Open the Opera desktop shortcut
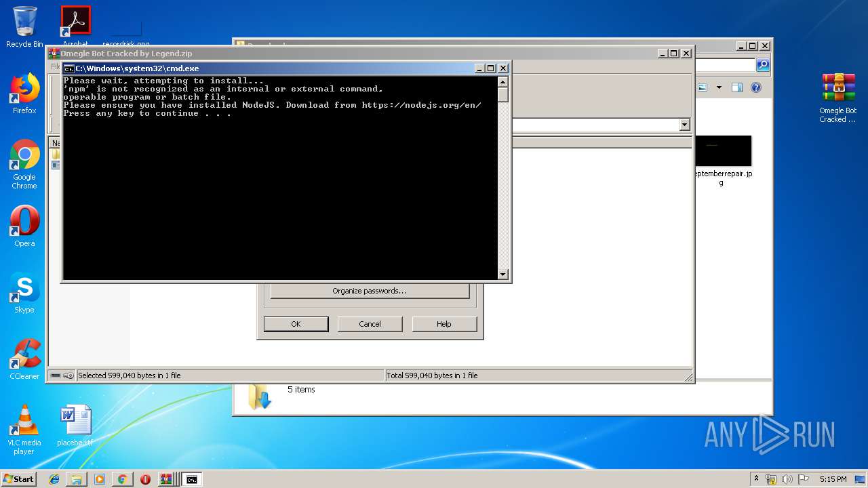Image resolution: width=868 pixels, height=488 pixels. click(24, 226)
